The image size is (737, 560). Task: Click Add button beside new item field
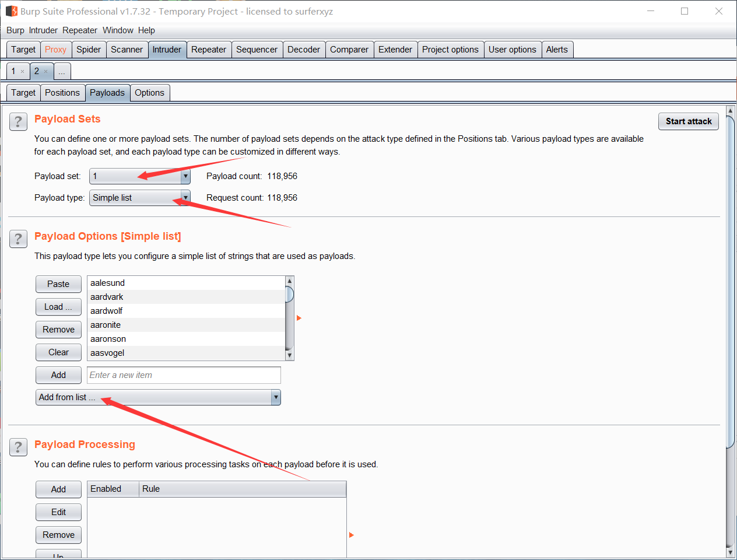pyautogui.click(x=58, y=375)
